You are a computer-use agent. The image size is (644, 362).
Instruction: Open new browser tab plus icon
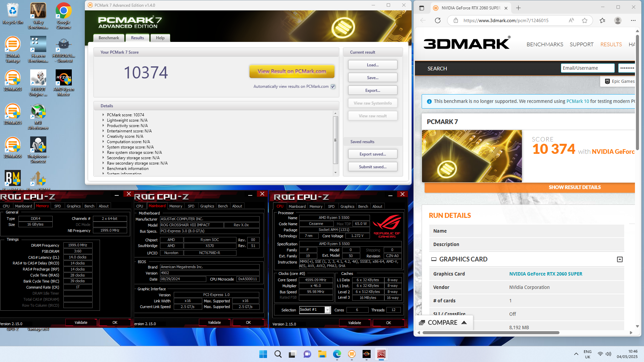tap(519, 8)
